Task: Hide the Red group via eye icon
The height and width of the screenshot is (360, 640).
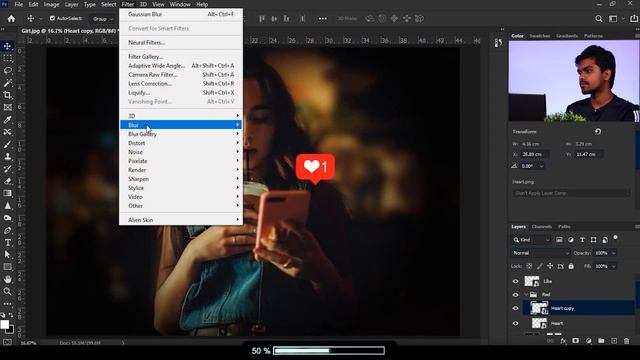Action: tap(516, 295)
